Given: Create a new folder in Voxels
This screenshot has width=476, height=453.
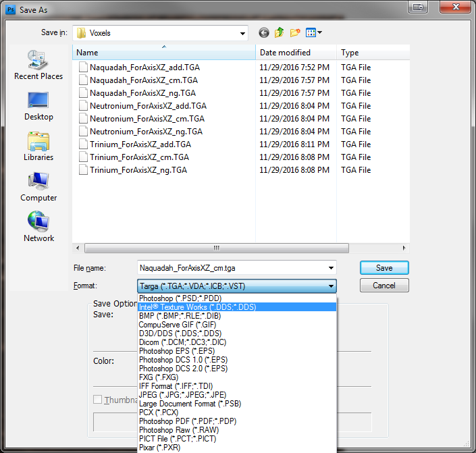Looking at the screenshot, I should point(295,32).
